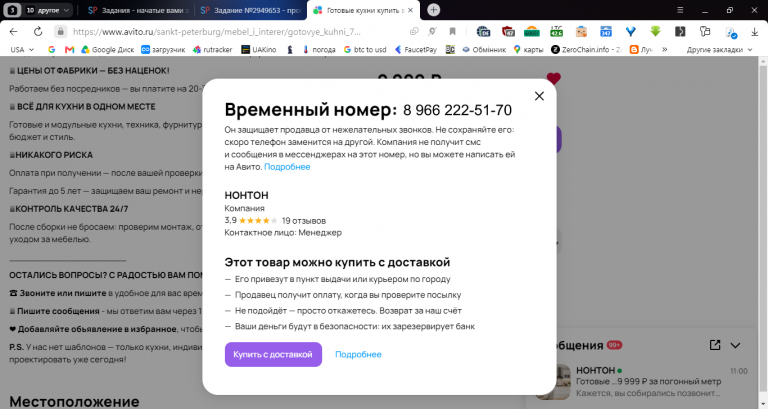Open the 'Подробнее' link after 'на Авито.'
The height and width of the screenshot is (409, 768).
point(287,167)
